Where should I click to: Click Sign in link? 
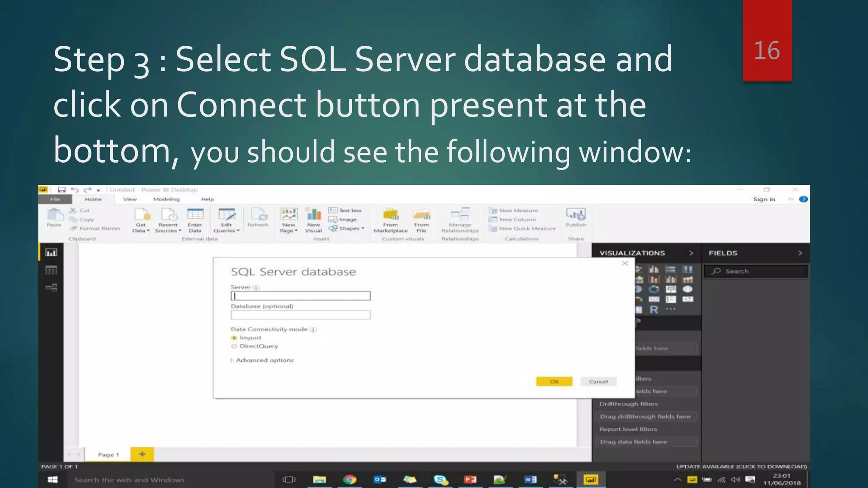click(764, 199)
